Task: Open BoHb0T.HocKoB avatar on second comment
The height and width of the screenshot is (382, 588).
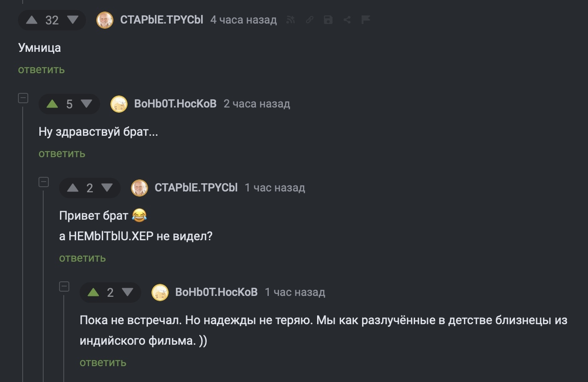Action: [119, 104]
